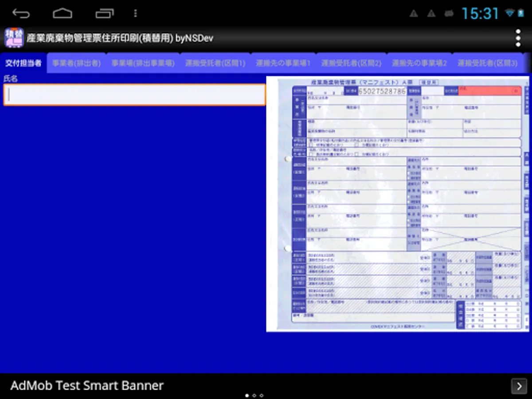Tap the AdMob Test Smart Banner
The height and width of the screenshot is (399, 532).
[x=266, y=386]
